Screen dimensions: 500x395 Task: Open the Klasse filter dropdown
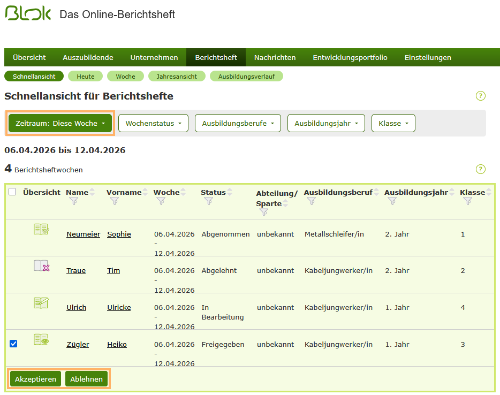click(393, 123)
